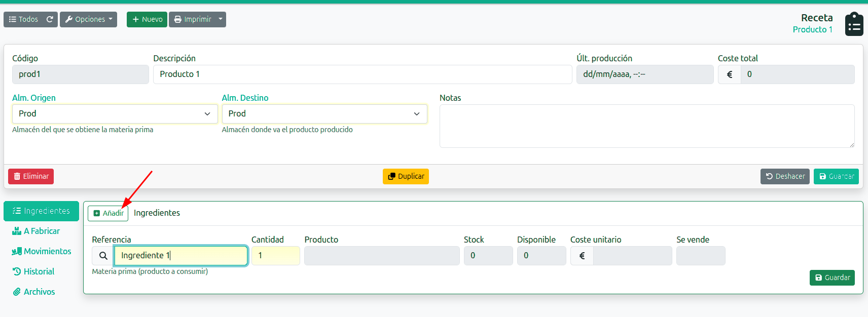Viewport: 868px width, 317px height.
Task: Expand the Imprimir dropdown arrow
Action: click(221, 19)
